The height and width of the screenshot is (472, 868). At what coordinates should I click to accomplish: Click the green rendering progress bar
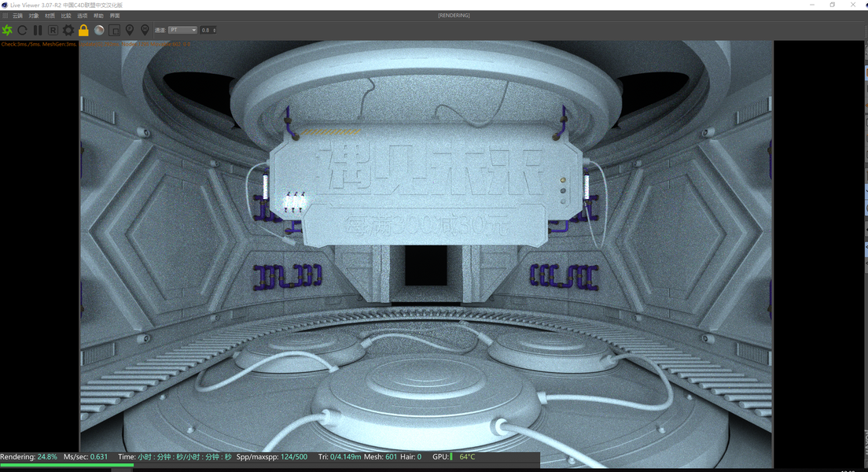(x=66, y=465)
